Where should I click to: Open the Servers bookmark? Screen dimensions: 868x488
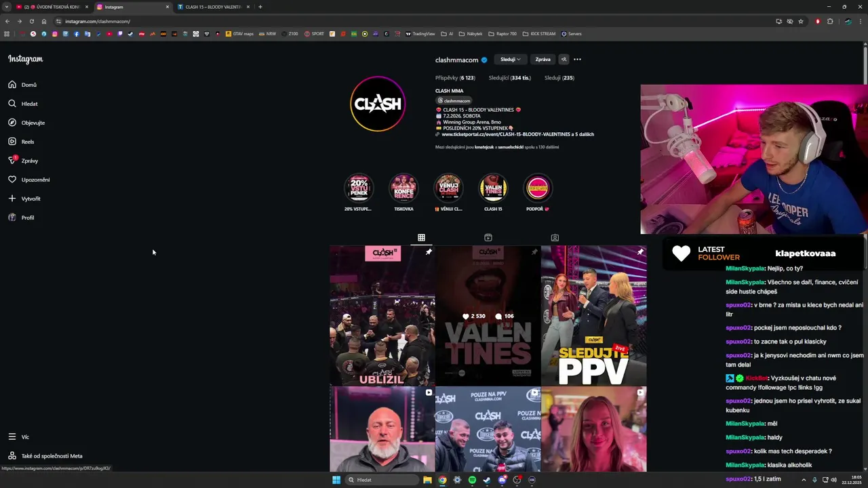click(571, 34)
